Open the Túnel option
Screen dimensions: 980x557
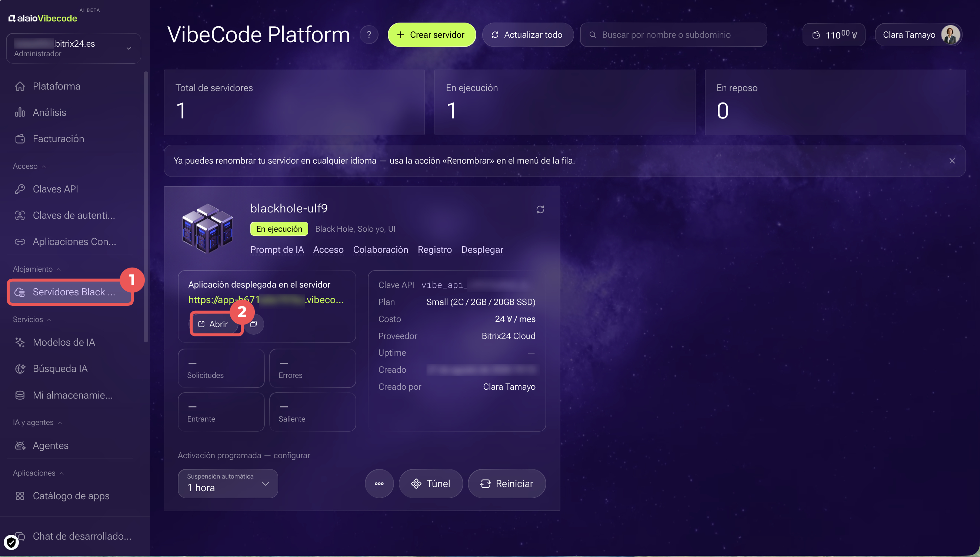[431, 484]
